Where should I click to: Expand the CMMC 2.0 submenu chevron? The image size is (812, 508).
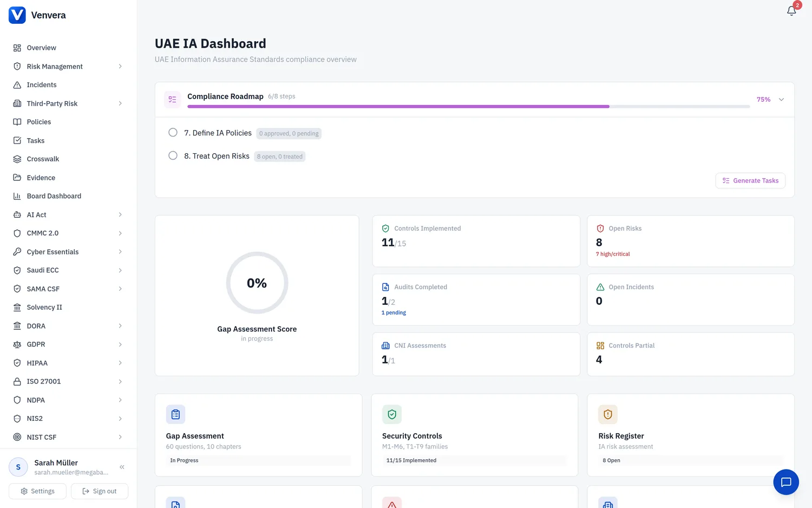click(x=120, y=233)
